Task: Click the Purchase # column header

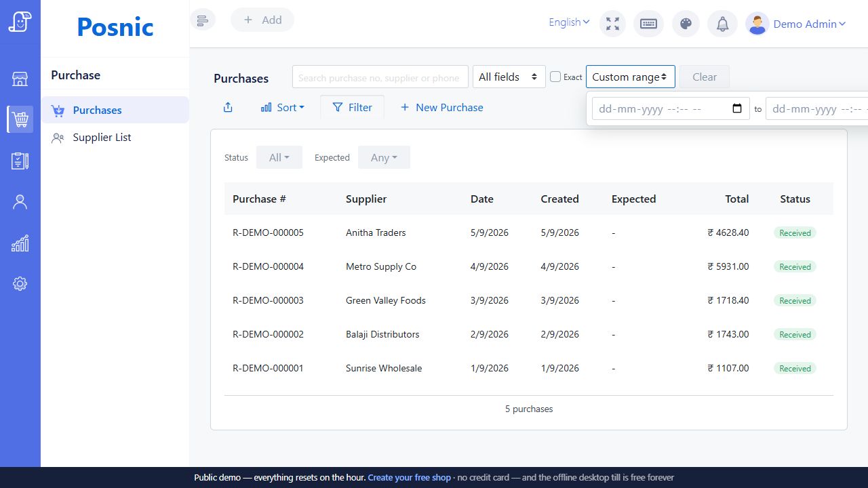Action: click(259, 199)
